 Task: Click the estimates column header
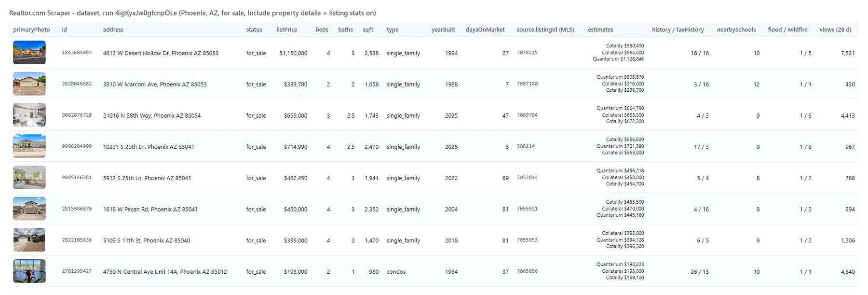tap(600, 29)
